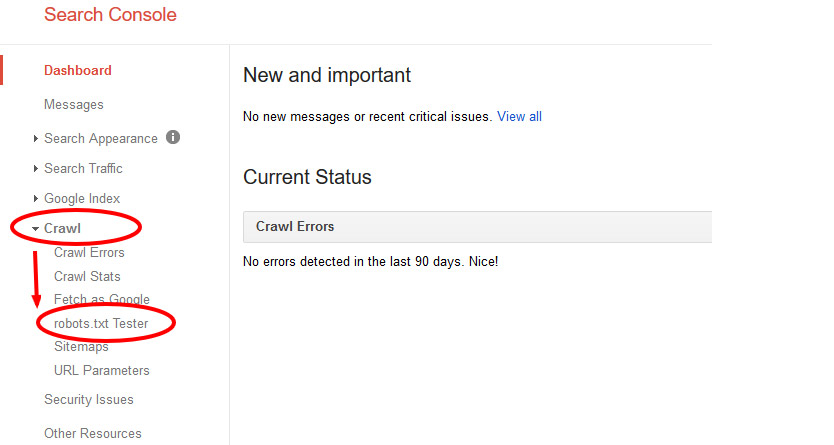
Task: Click the Search Traffic label
Action: click(83, 169)
